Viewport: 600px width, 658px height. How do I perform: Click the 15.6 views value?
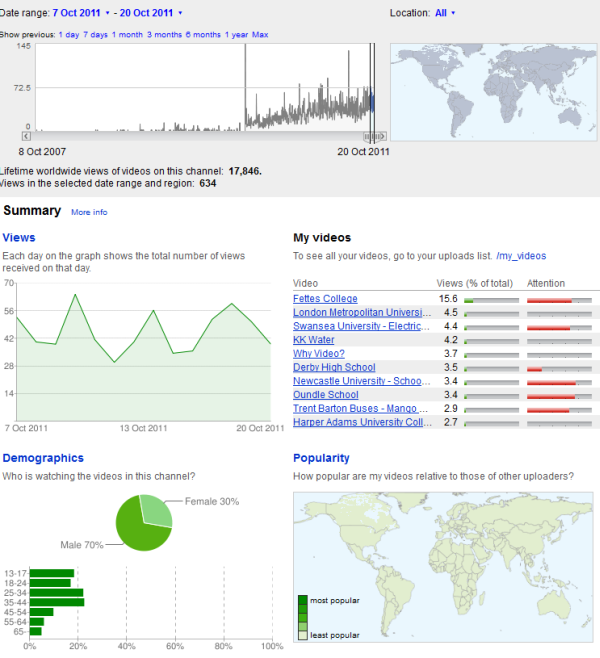448,299
